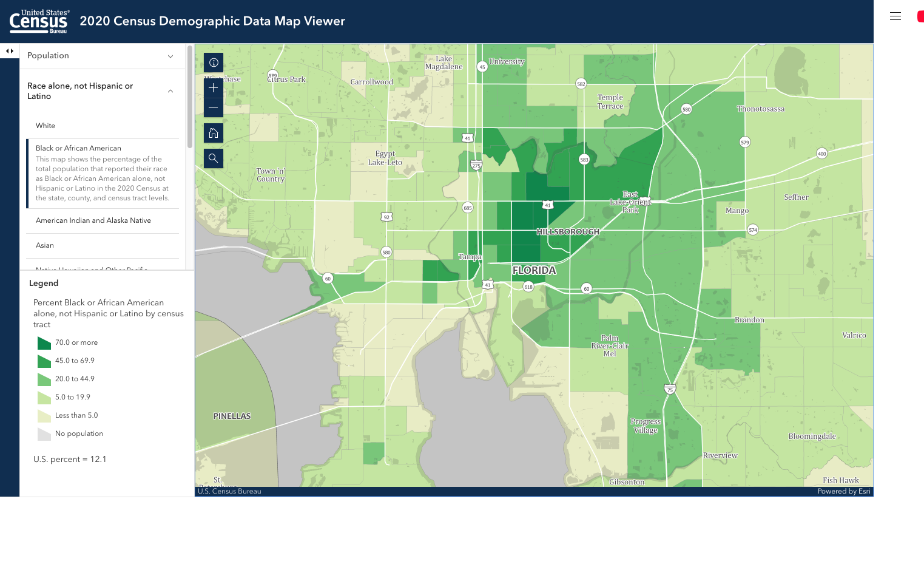Click the Census Bureau logo
Image resolution: width=924 pixels, height=564 pixels.
(39, 21)
